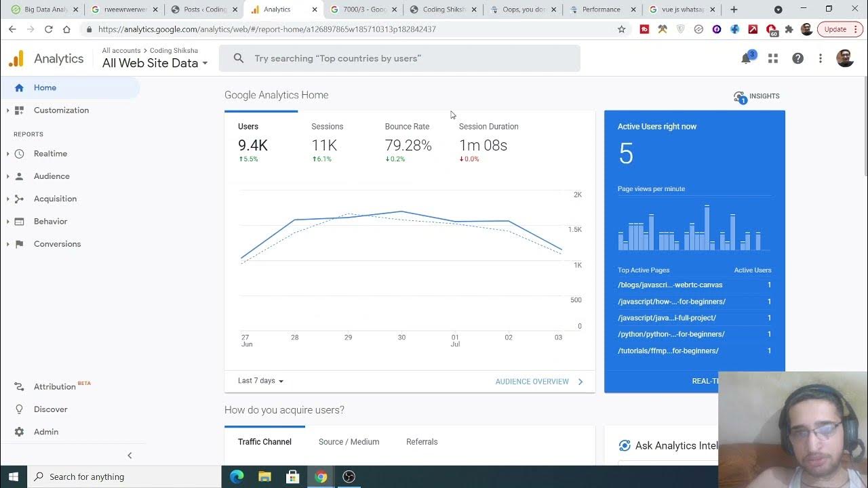The width and height of the screenshot is (868, 488).
Task: Open the Last 7 days dropdown
Action: 260,381
